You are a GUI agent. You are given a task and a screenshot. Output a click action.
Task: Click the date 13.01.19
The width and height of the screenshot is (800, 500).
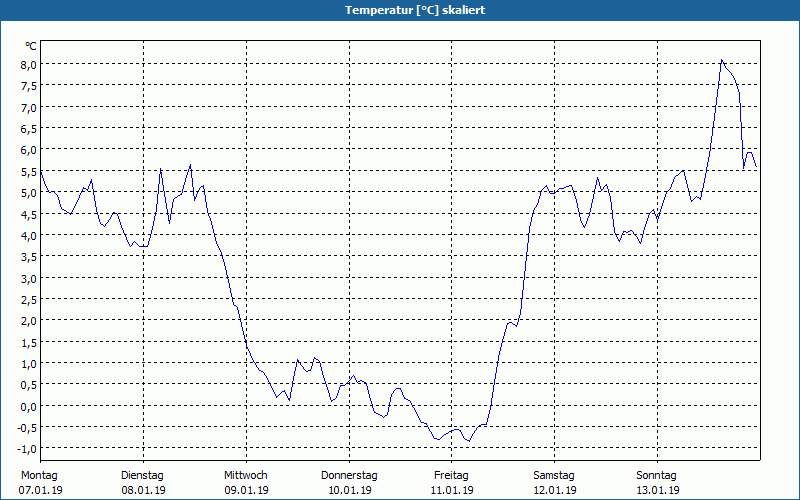click(658, 490)
